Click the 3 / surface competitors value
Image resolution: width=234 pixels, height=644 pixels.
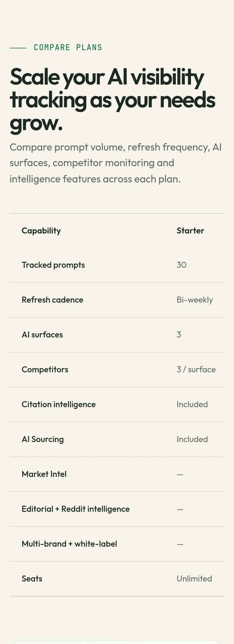coord(196,370)
